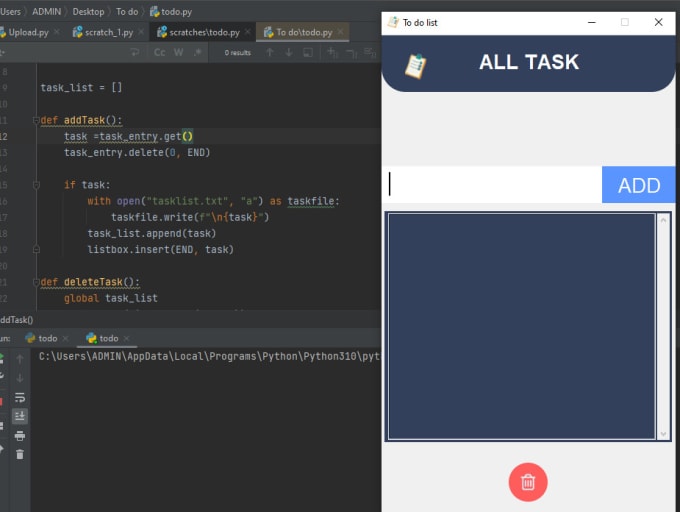The height and width of the screenshot is (512, 680).
Task: Click the 0 results label
Action: (x=238, y=53)
